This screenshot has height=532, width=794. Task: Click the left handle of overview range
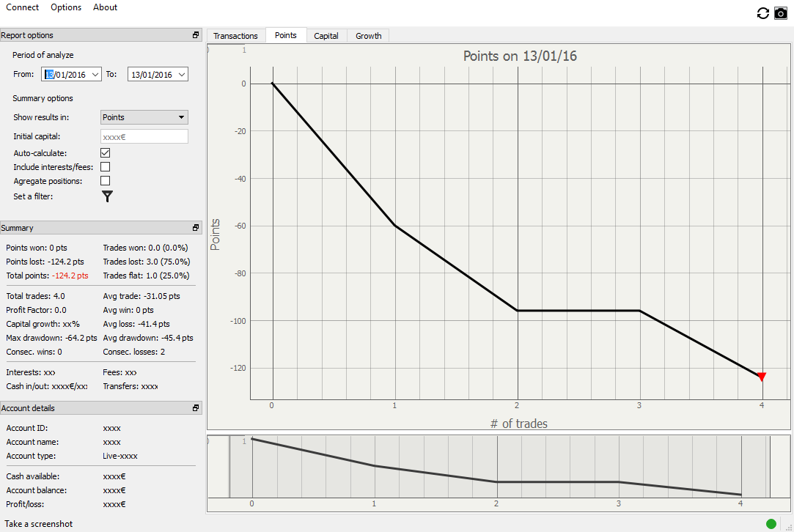tap(229, 467)
